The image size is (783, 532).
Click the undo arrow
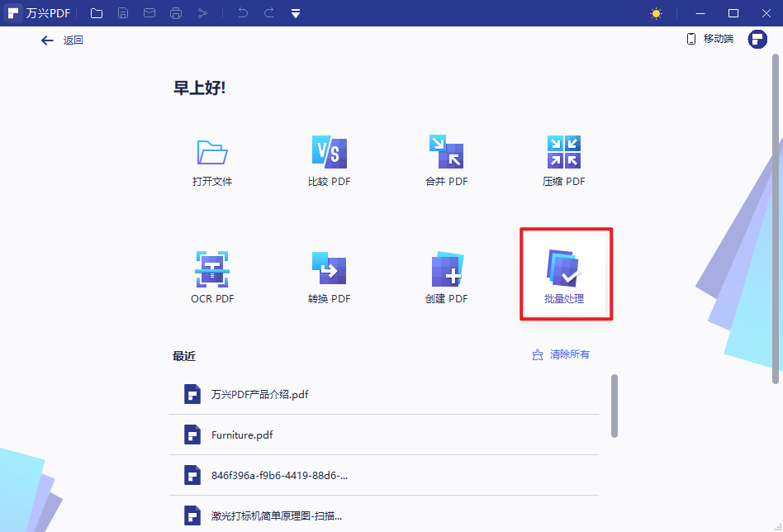click(x=240, y=12)
